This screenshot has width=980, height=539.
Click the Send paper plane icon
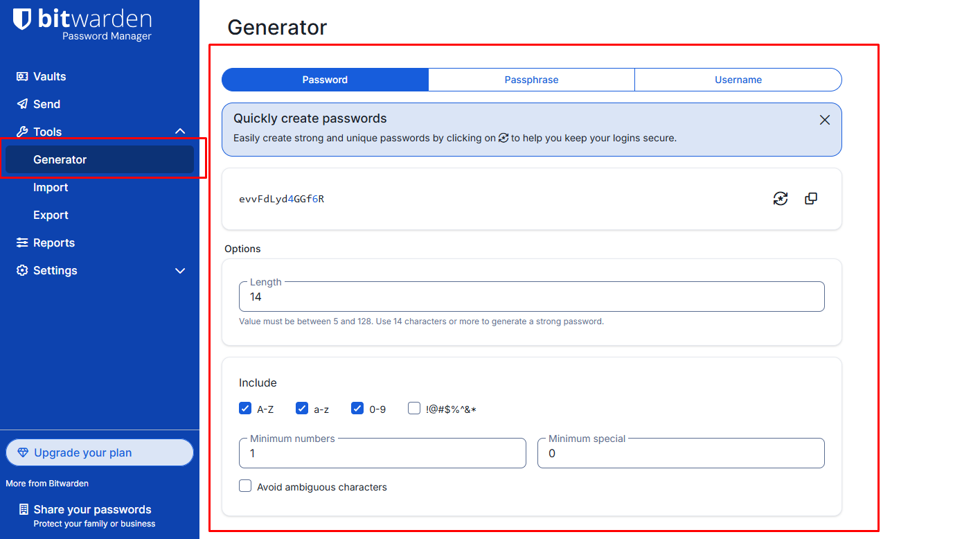coord(22,104)
